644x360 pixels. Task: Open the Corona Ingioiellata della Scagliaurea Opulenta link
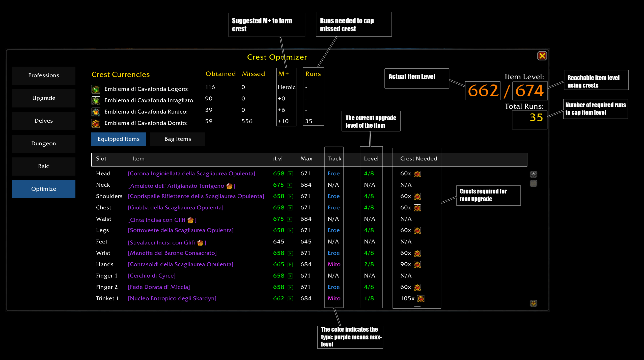click(x=192, y=174)
